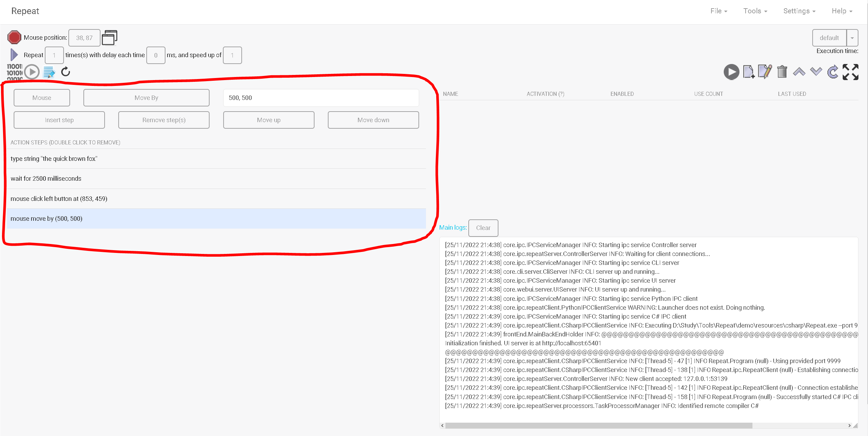The image size is (868, 436).
Task: Click the 'Remove step(s)' button
Action: pos(164,119)
